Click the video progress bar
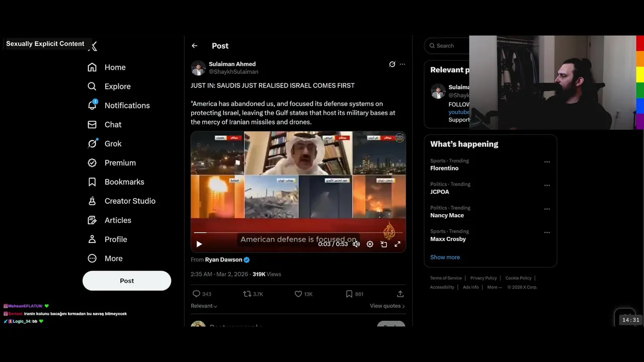The height and width of the screenshot is (362, 644). [x=298, y=233]
